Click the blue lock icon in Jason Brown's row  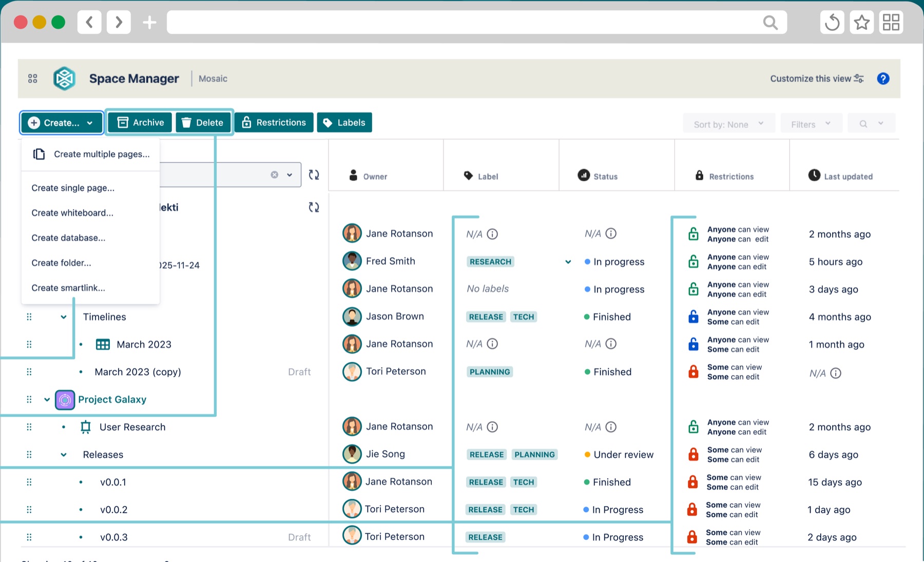[x=693, y=317]
